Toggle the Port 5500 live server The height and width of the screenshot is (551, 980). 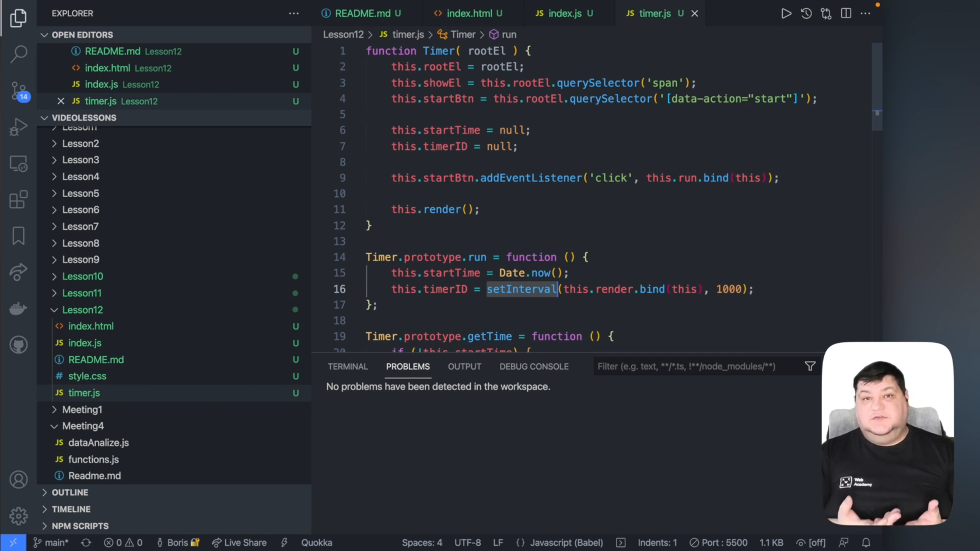click(718, 543)
